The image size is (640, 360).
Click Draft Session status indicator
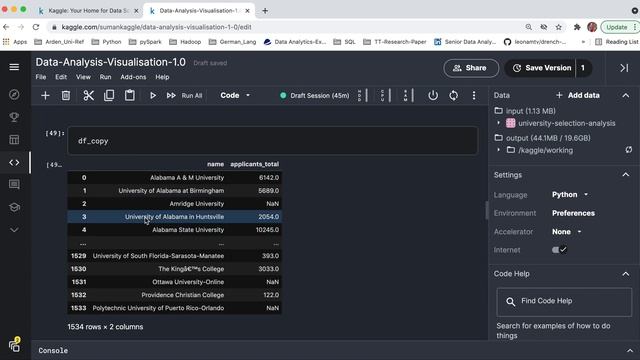[315, 96]
